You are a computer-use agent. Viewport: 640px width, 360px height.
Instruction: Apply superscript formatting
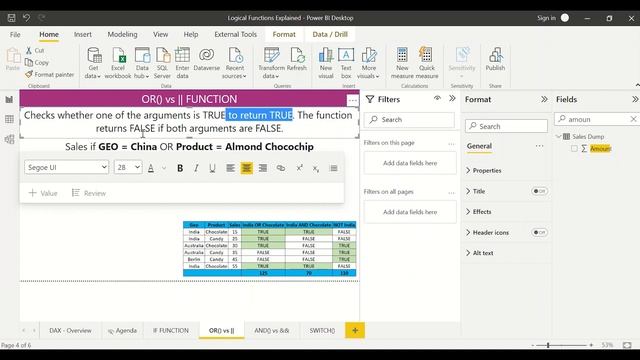click(x=300, y=168)
